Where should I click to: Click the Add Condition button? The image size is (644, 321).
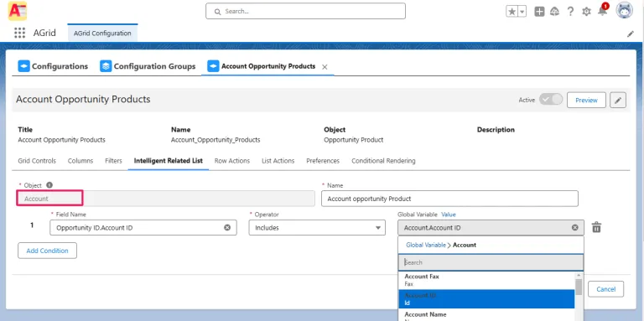pos(47,251)
